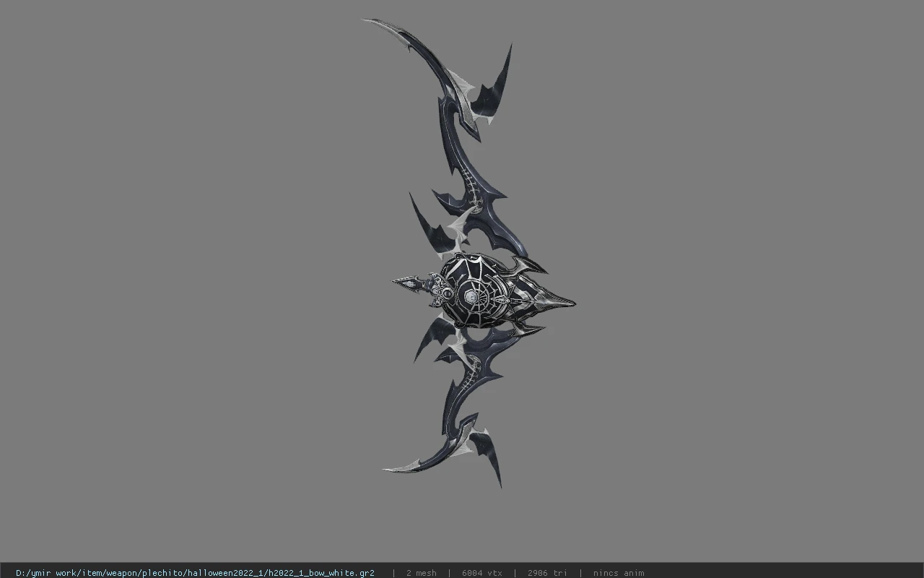Click the "2 mesh" status bar entry
Viewport: 924px width, 578px height.
click(422, 573)
